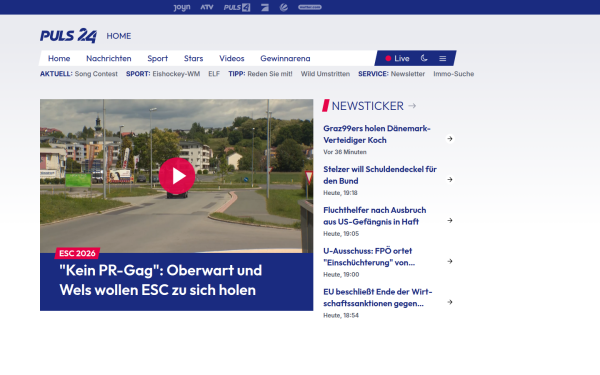This screenshot has width=600, height=375.
Task: Play the ESC Oberwart video
Action: coord(177,176)
